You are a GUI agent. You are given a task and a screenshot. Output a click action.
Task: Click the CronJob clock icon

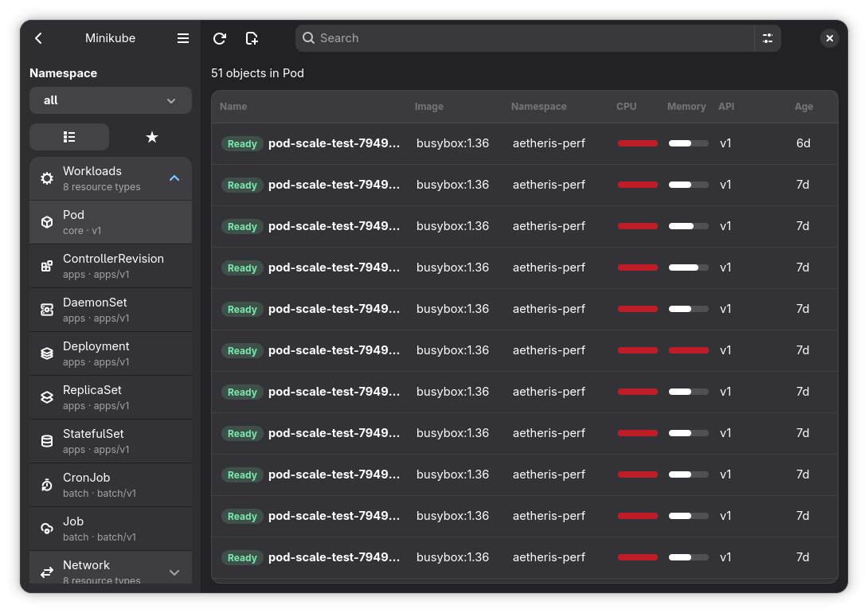[47, 485]
